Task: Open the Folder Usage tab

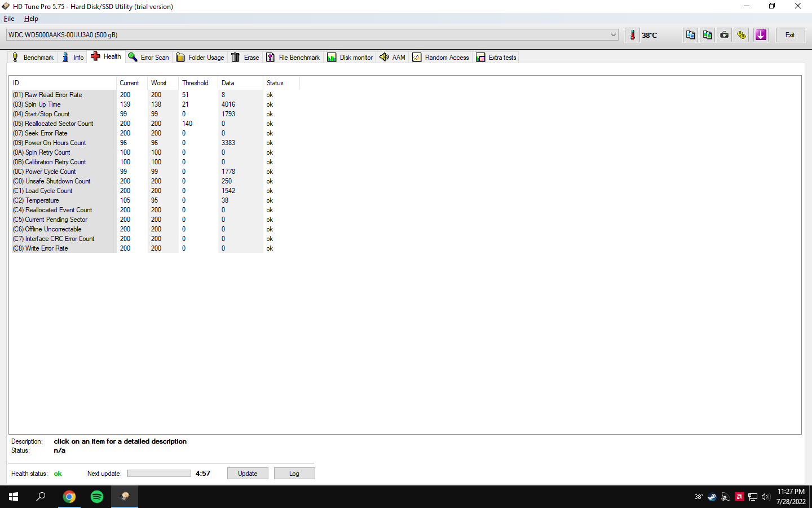Action: point(200,58)
